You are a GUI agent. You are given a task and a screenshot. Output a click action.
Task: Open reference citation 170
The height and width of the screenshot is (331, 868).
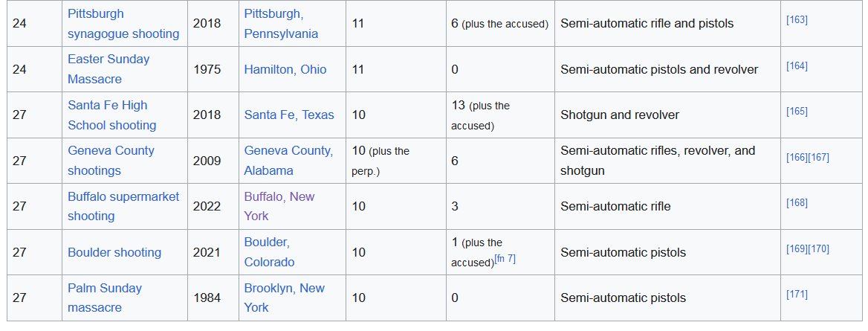[x=818, y=249]
